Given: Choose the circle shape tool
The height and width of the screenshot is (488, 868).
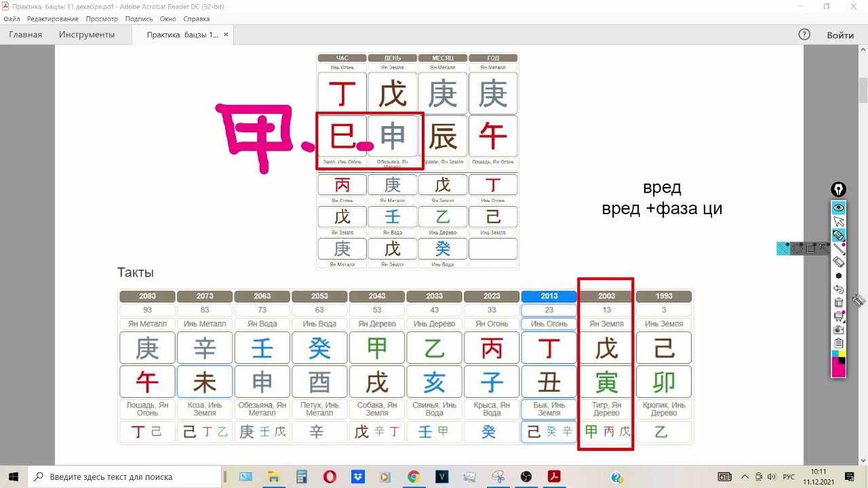Looking at the screenshot, I should point(797,249).
